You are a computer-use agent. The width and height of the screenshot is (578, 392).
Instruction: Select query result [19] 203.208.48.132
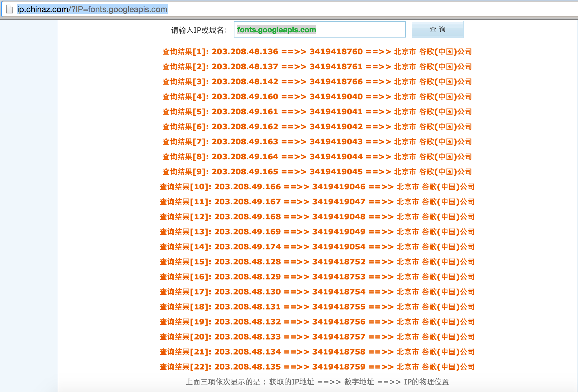pyautogui.click(x=317, y=322)
